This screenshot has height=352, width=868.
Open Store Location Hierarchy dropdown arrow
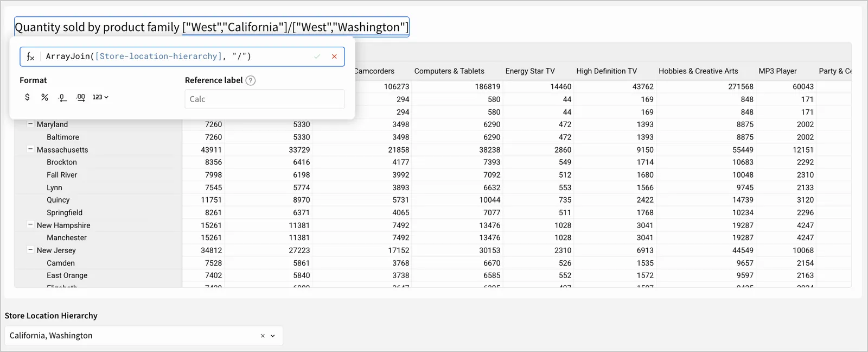pyautogui.click(x=273, y=336)
